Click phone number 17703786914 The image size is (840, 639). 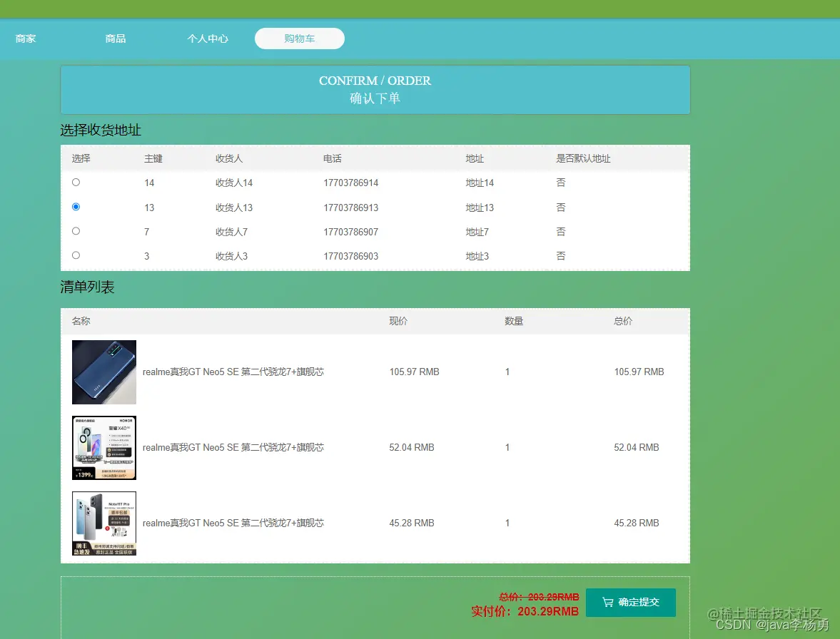pyautogui.click(x=351, y=183)
